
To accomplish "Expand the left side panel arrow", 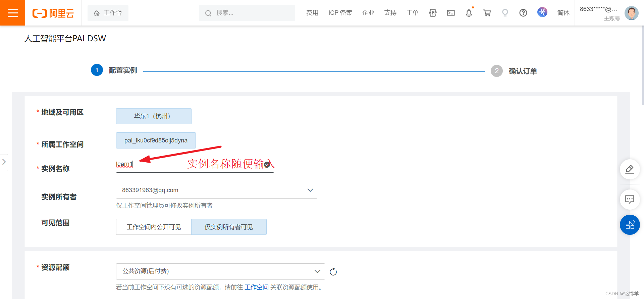I will 4,162.
